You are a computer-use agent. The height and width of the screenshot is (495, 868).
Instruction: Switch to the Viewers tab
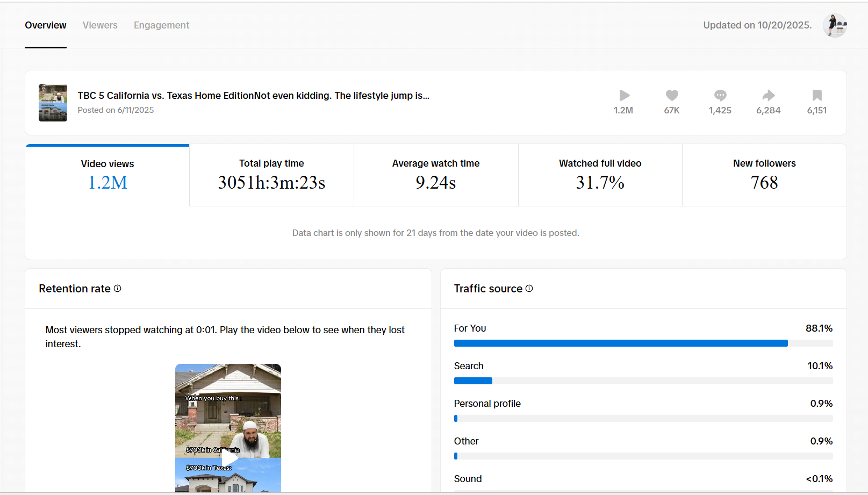[x=100, y=25]
